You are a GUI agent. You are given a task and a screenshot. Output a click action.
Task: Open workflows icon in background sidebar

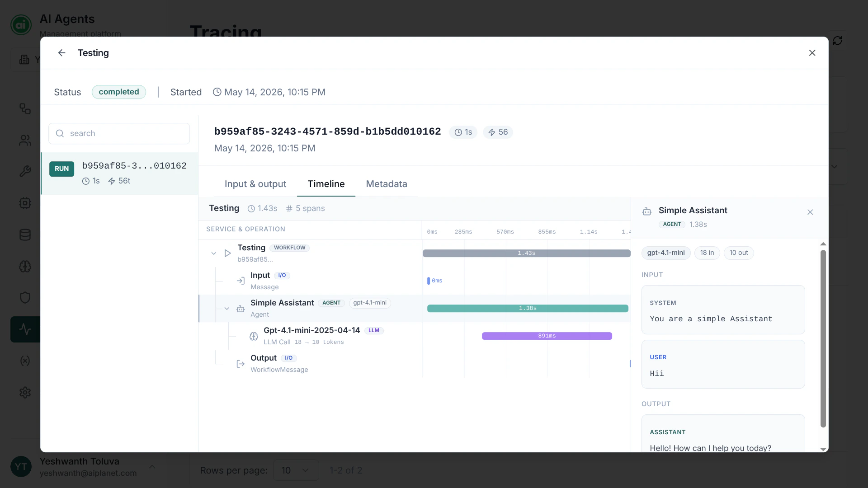pos(25,109)
